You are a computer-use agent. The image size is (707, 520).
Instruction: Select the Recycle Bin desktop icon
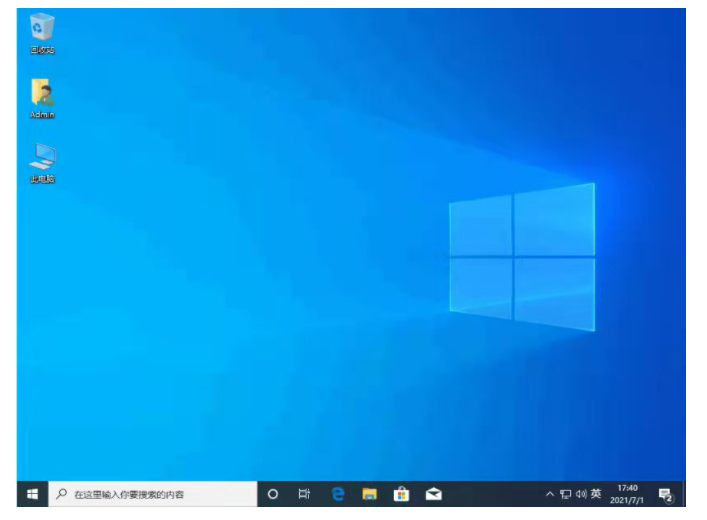pyautogui.click(x=42, y=30)
